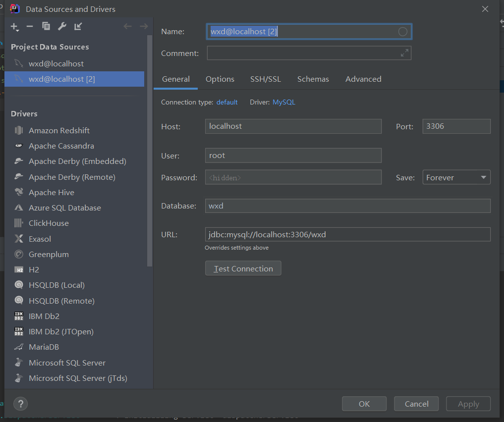Click the left panel vertical scrollbar
This screenshot has width=504, height=422.
[x=150, y=151]
